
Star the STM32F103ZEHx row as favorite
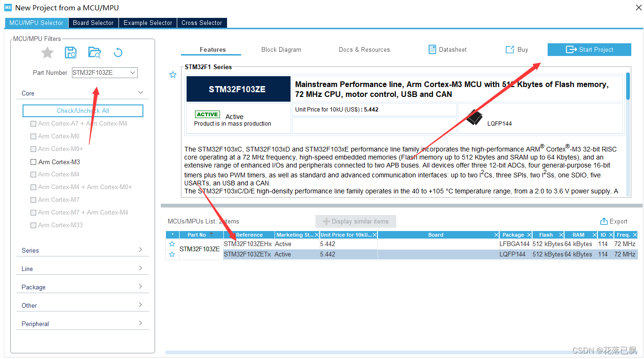point(172,244)
